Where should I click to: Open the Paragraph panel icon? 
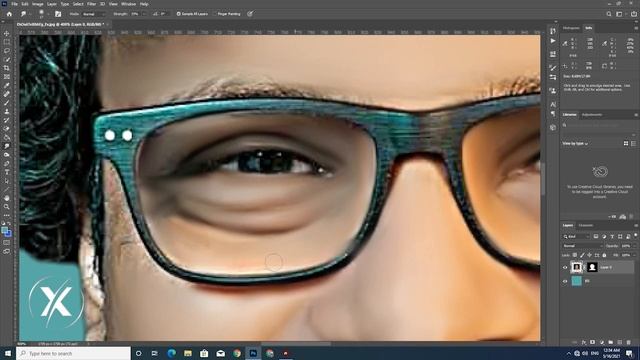pos(553,114)
